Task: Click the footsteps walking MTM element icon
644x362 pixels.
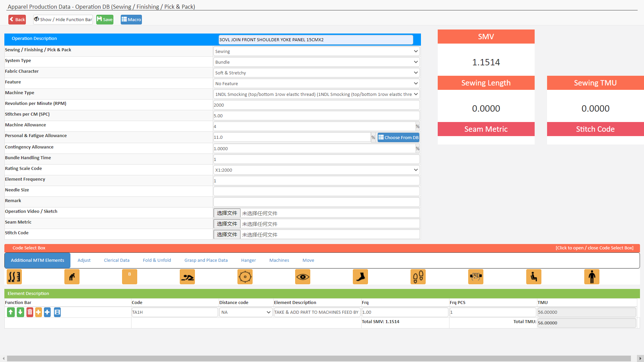Action: point(418,277)
